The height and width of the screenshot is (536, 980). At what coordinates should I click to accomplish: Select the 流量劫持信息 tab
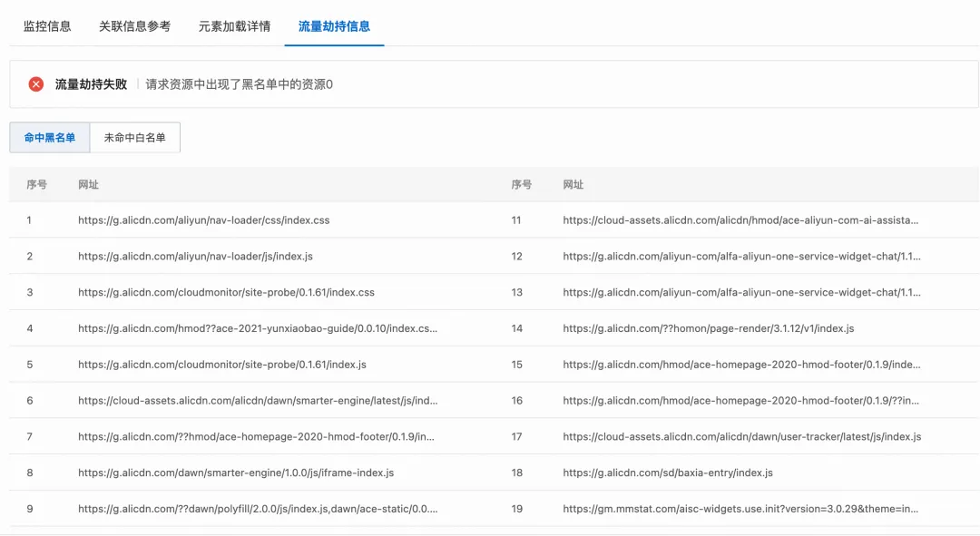pyautogui.click(x=334, y=26)
